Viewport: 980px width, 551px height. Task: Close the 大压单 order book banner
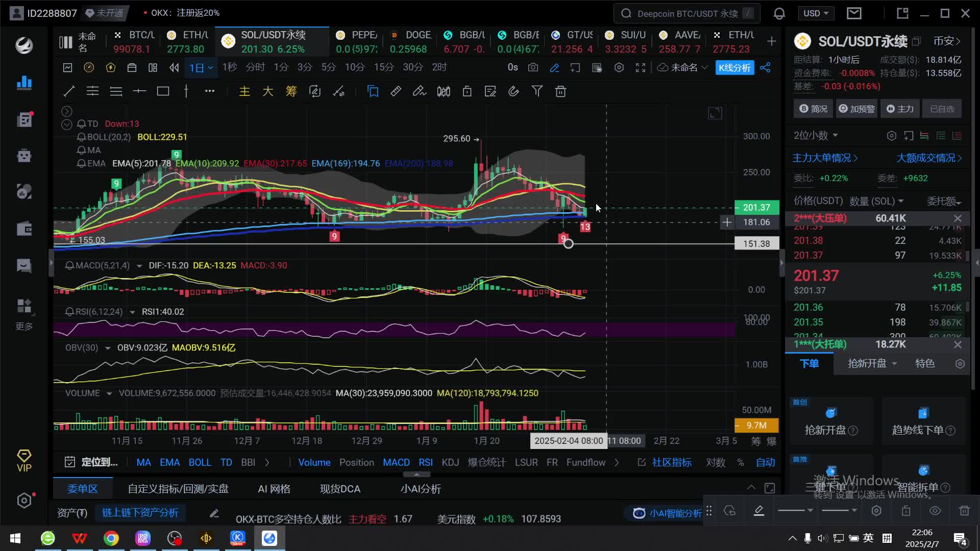click(x=958, y=218)
